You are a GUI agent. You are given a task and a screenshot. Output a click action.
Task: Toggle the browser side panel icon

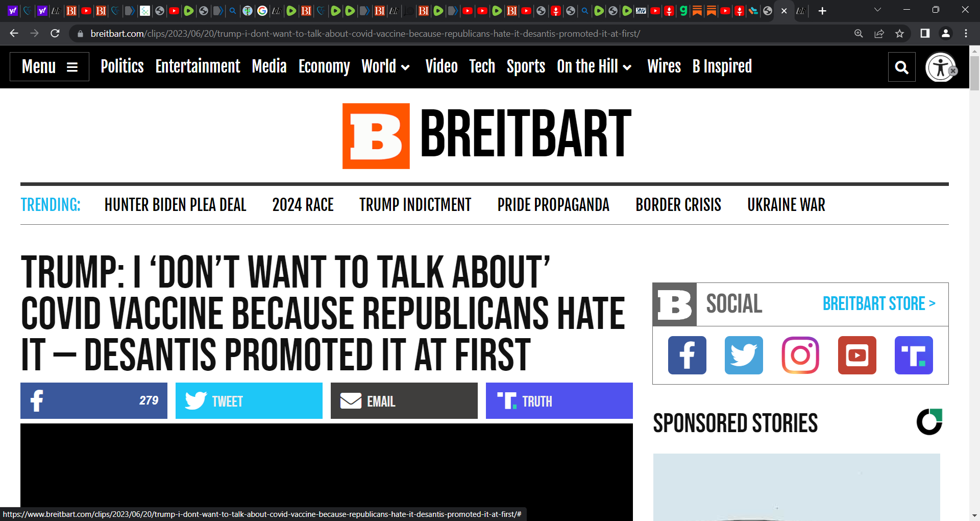tap(924, 33)
